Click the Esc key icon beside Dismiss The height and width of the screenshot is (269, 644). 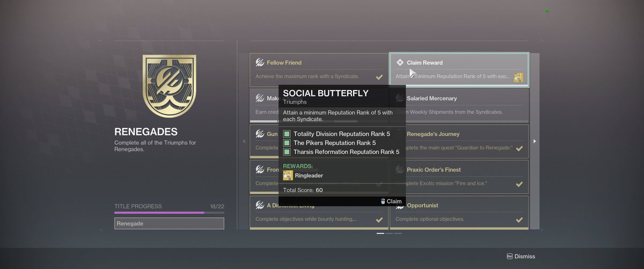(509, 257)
